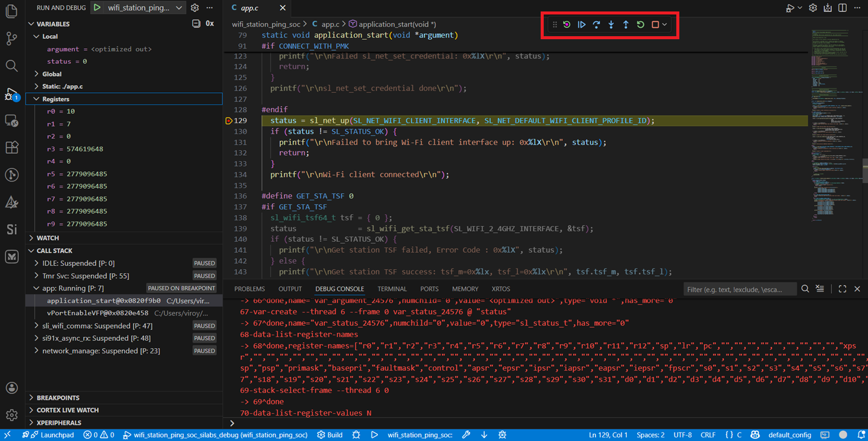Image resolution: width=868 pixels, height=441 pixels.
Task: Click the Step Out debug icon
Action: point(625,24)
